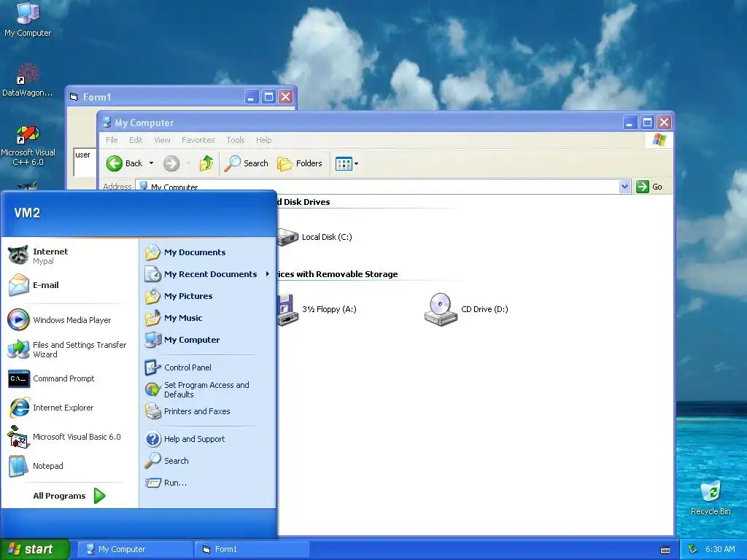Select the Local Disk (C:) drive
The height and width of the screenshot is (560, 747).
pos(315,237)
